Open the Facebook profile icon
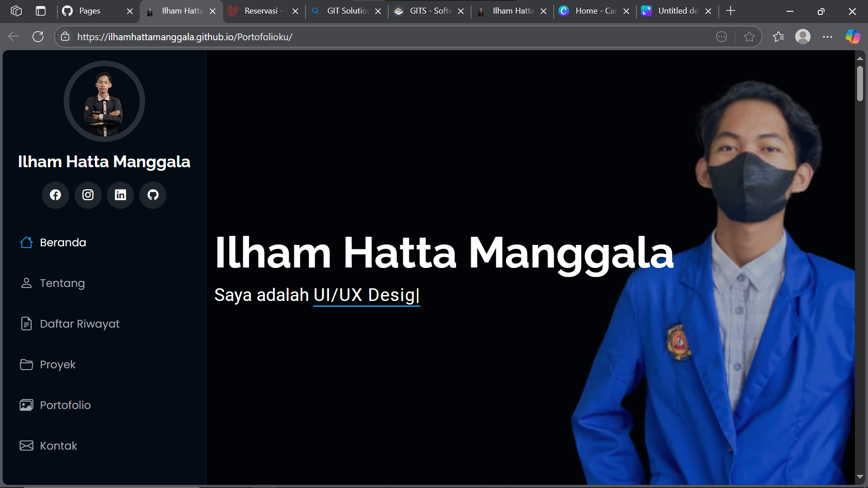Viewport: 868px width, 488px height. [55, 195]
